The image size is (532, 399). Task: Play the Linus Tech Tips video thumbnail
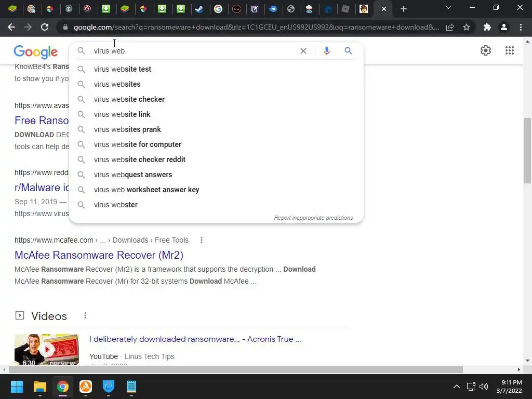(x=47, y=350)
